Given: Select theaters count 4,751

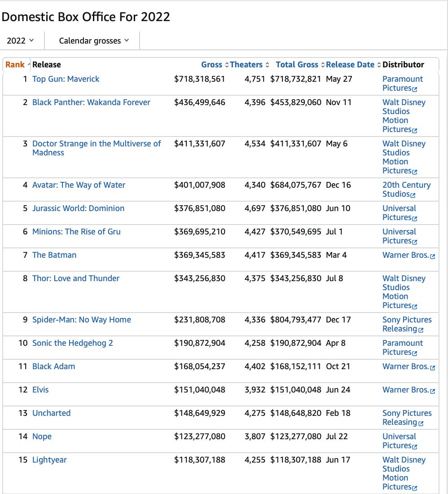Looking at the screenshot, I should click(x=255, y=79).
